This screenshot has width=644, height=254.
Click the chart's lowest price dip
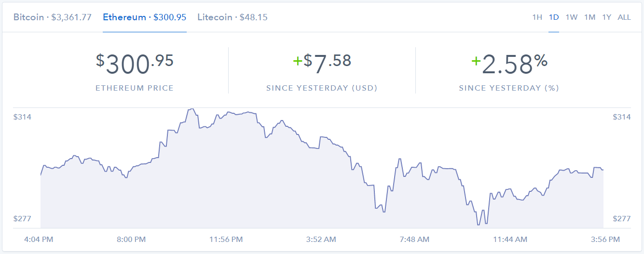478,225
